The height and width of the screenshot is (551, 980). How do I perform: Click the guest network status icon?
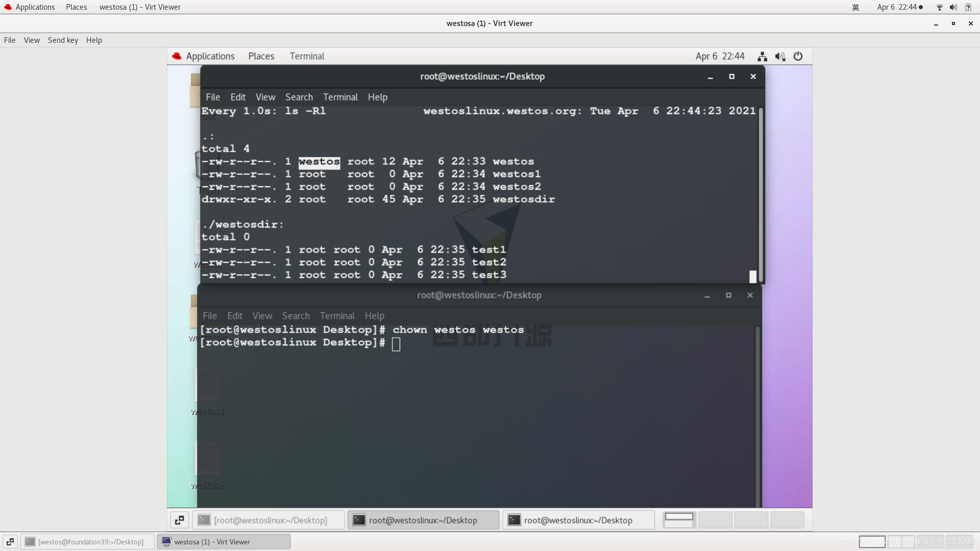(763, 57)
